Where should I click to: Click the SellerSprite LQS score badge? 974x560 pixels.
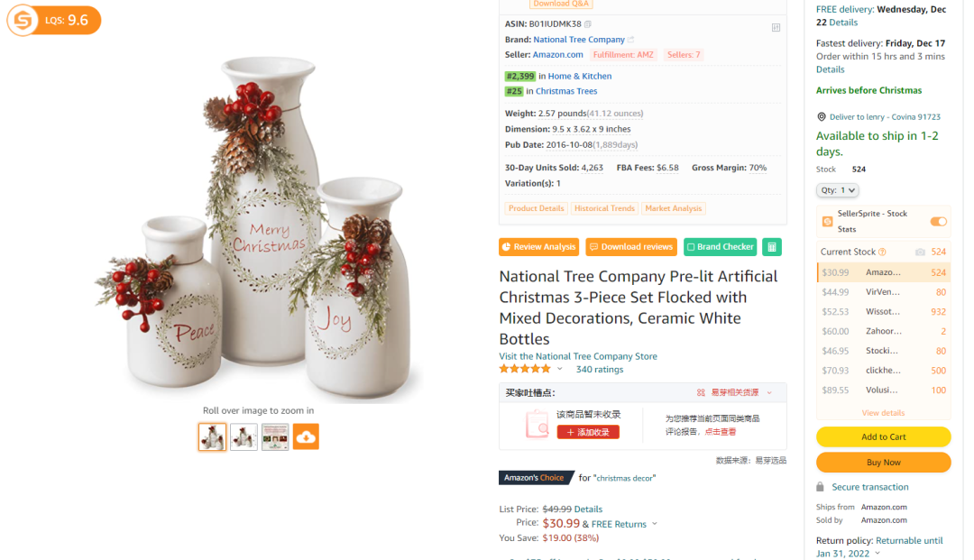53,21
